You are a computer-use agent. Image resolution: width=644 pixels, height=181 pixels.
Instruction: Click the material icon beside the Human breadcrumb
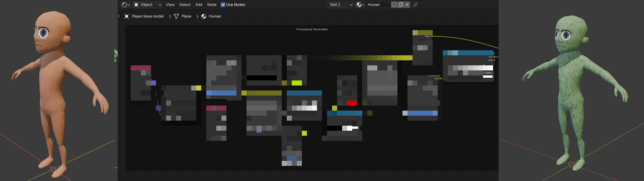pyautogui.click(x=204, y=16)
